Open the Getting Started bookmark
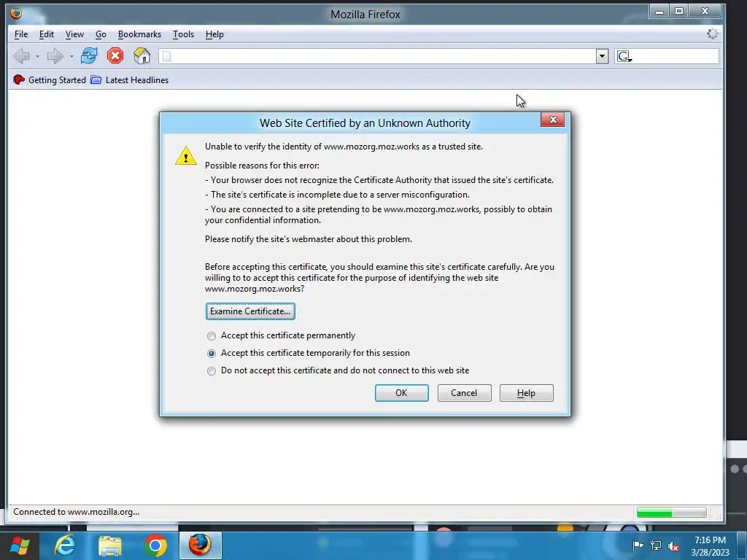 coord(50,80)
